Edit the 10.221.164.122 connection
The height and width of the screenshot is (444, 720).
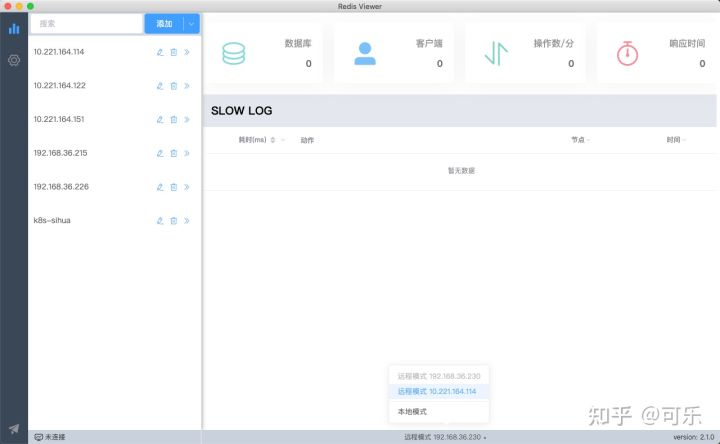coord(160,86)
